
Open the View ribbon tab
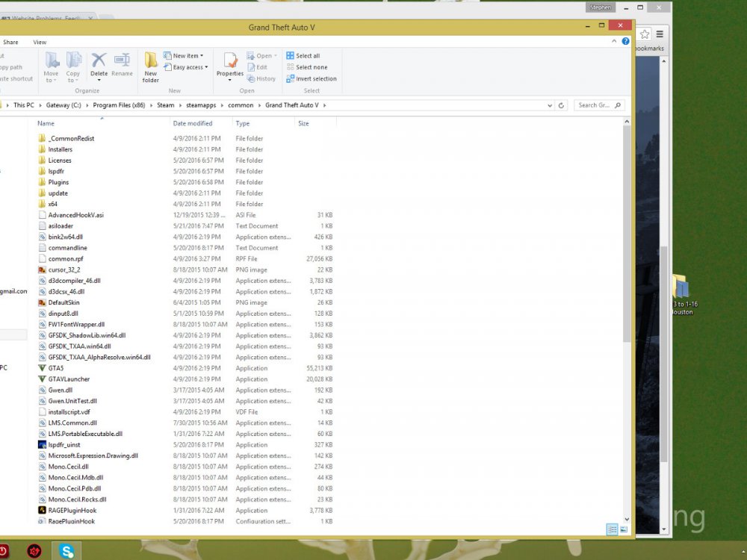[x=40, y=42]
